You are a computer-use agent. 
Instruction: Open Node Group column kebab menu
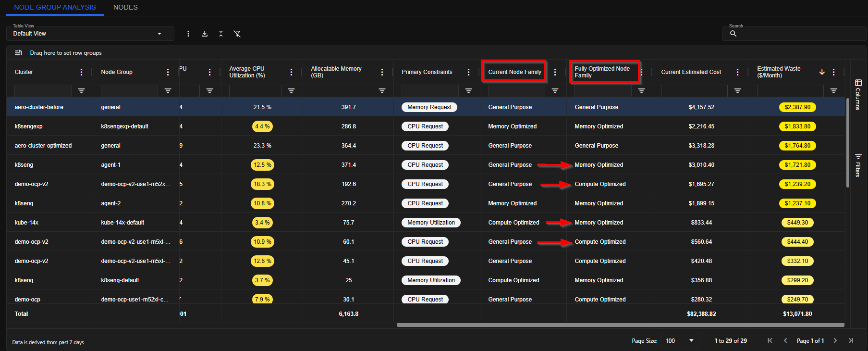(x=168, y=72)
